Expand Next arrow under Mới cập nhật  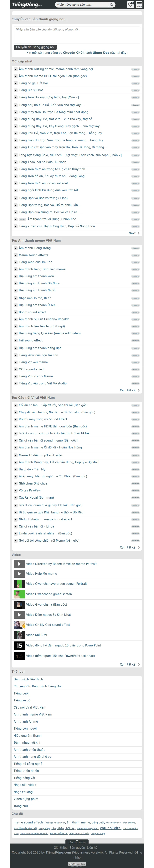click(x=134, y=233)
